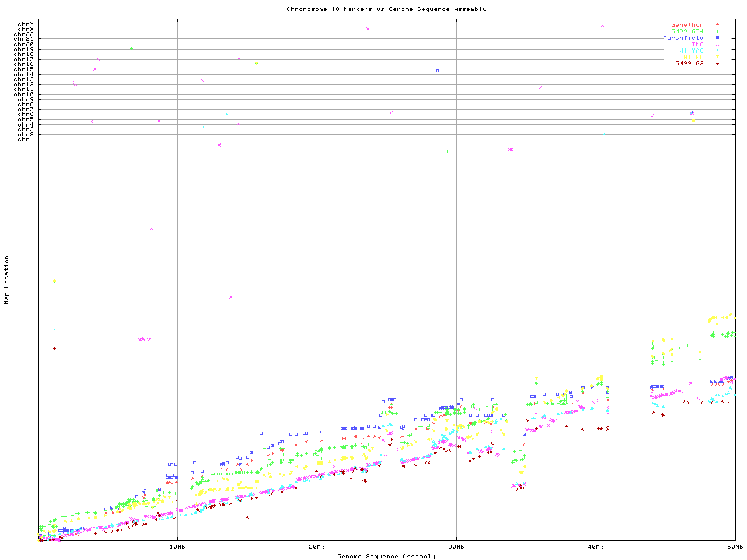Click the Marshfield blue square legend symbol
Screen dimensions: 747x560
717,38
